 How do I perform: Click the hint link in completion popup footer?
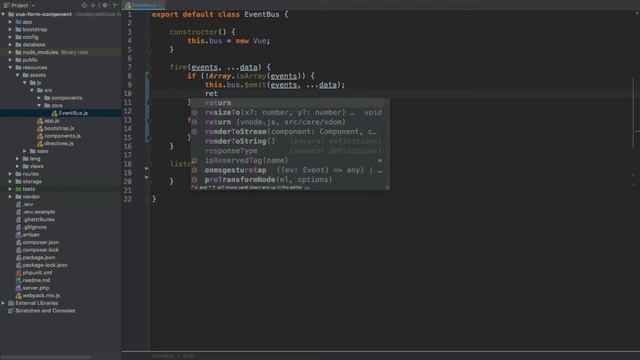pyautogui.click(x=307, y=187)
